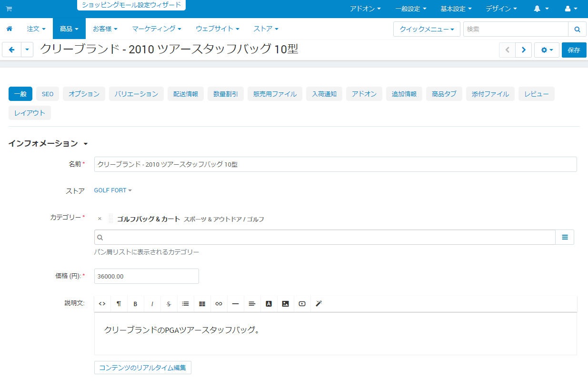Grab the category drag handle

(x=110, y=219)
